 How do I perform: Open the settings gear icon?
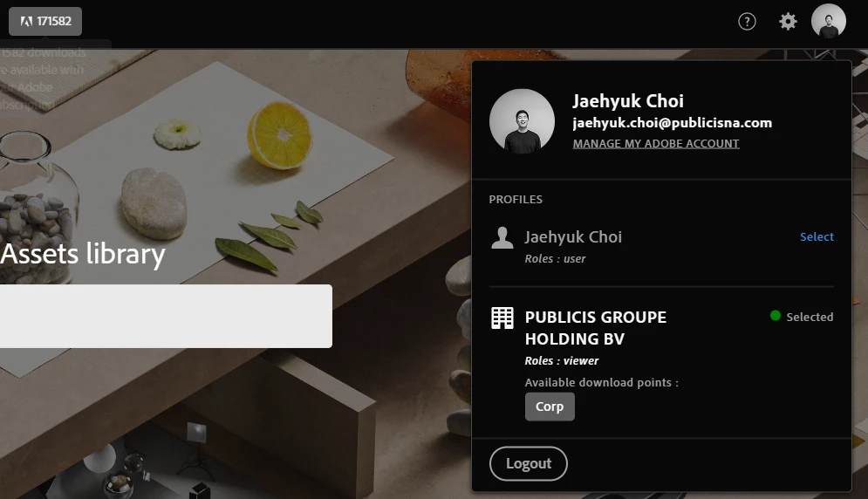tap(788, 22)
